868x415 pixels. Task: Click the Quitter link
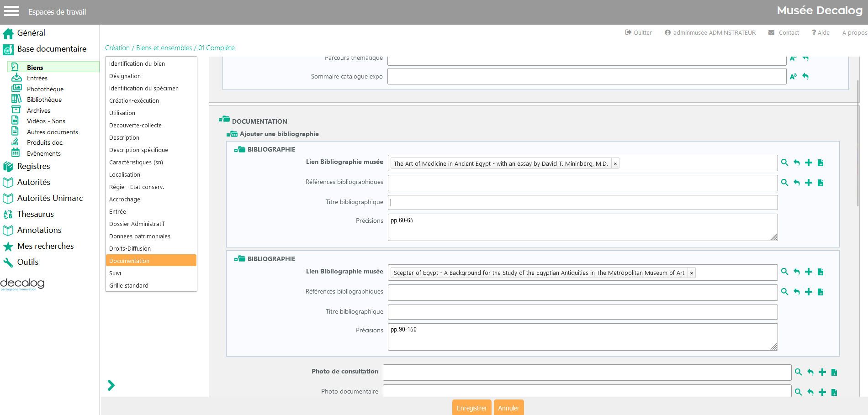(638, 32)
